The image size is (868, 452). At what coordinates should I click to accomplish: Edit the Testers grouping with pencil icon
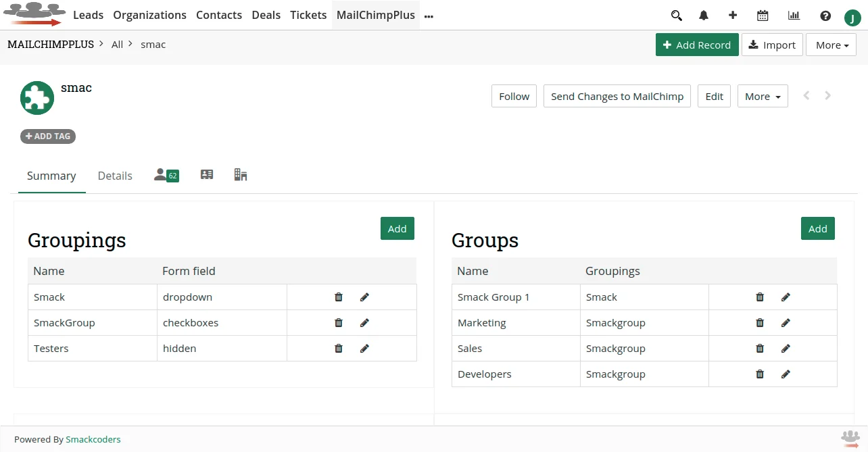(364, 348)
